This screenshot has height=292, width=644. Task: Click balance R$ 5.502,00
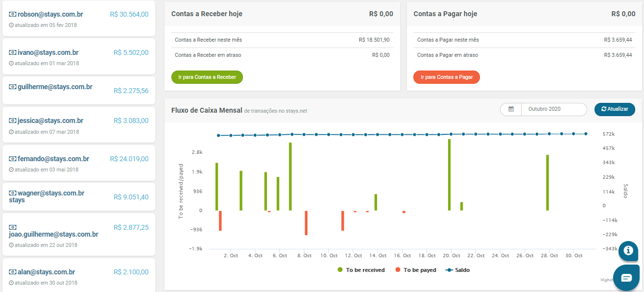click(x=131, y=53)
